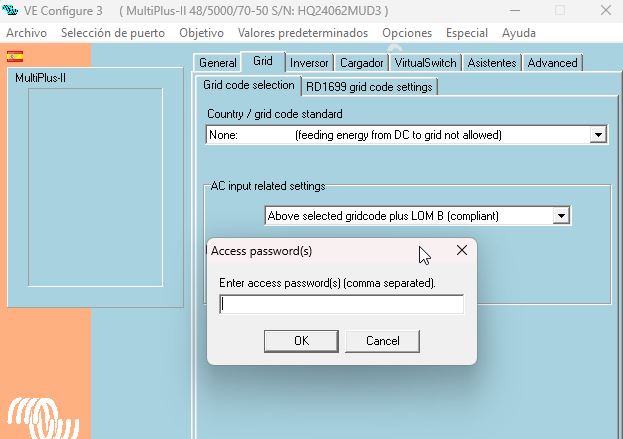The height and width of the screenshot is (439, 623).
Task: Go to the VirtualSwitch tab
Action: (425, 63)
